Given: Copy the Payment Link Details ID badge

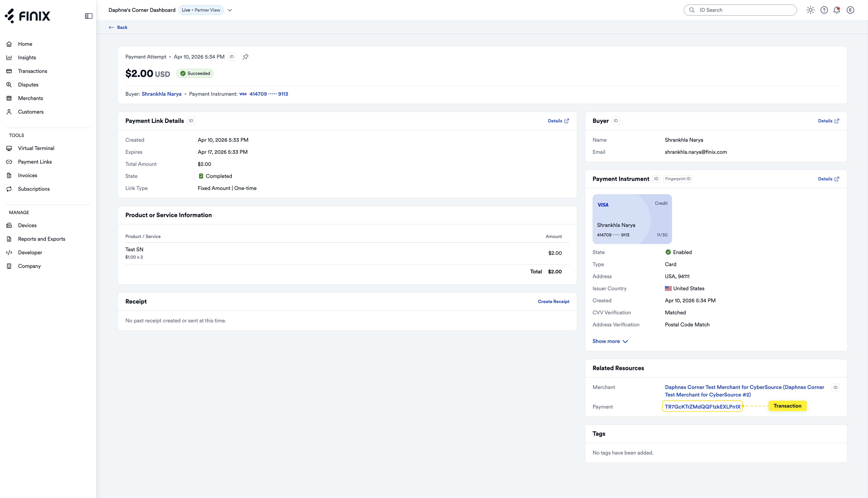Looking at the screenshot, I should coord(191,121).
